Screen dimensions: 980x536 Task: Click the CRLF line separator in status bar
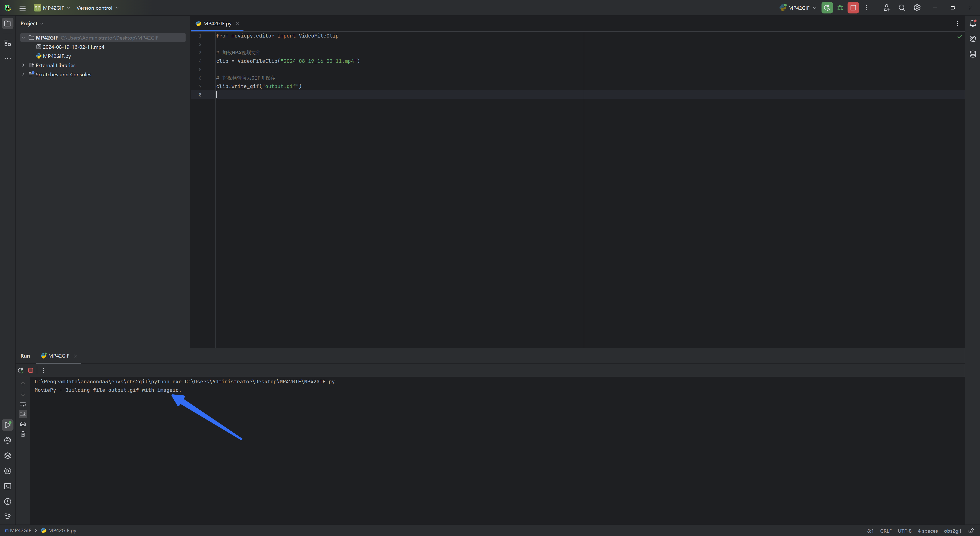click(x=885, y=531)
